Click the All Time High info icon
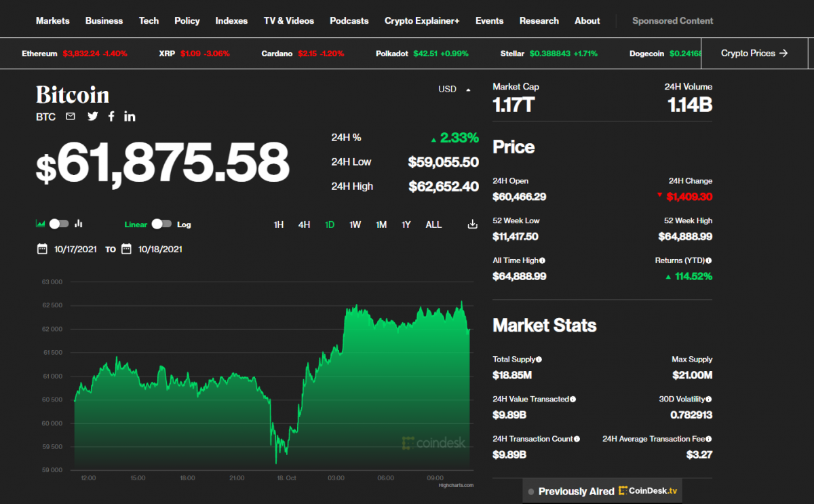The width and height of the screenshot is (814, 504). coord(543,260)
